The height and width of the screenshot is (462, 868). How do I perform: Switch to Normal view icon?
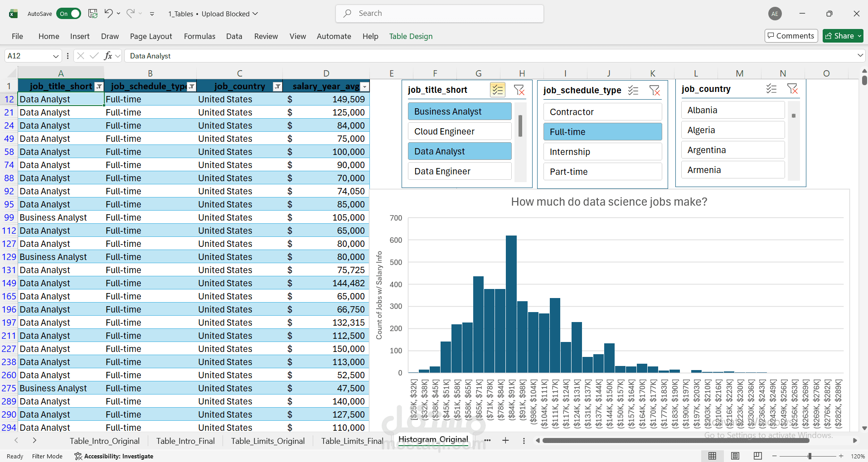tap(713, 456)
